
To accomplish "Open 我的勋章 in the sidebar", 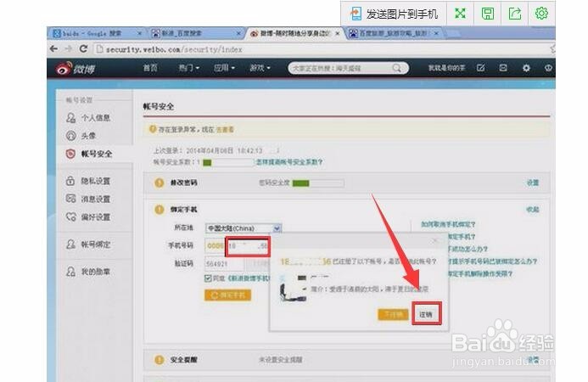I will click(89, 272).
